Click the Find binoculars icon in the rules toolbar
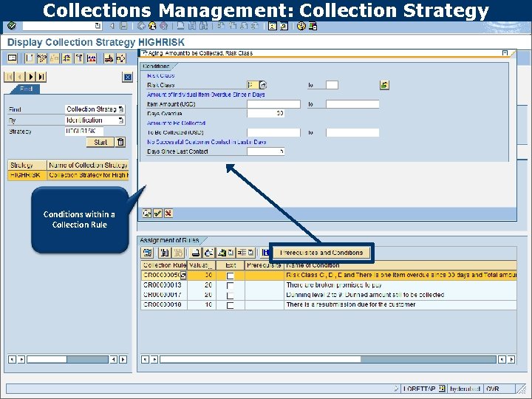532x399 pixels. [165, 253]
